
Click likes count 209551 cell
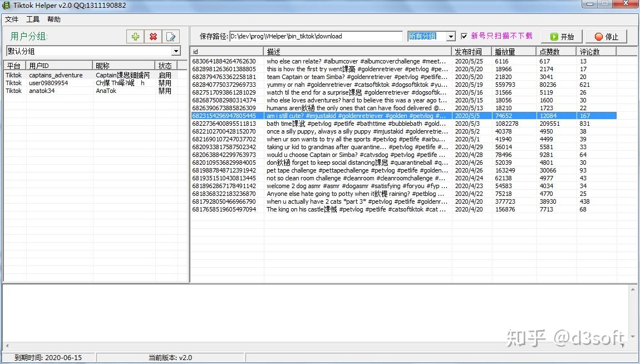point(549,123)
